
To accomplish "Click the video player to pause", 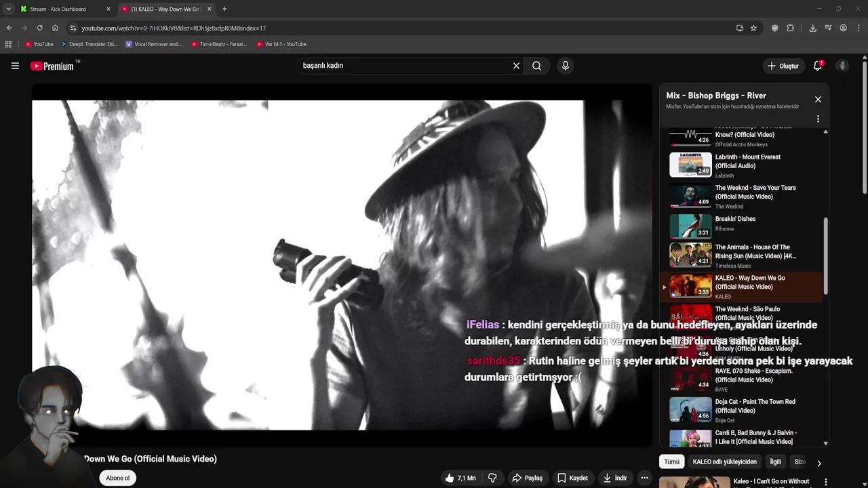I will [342, 265].
